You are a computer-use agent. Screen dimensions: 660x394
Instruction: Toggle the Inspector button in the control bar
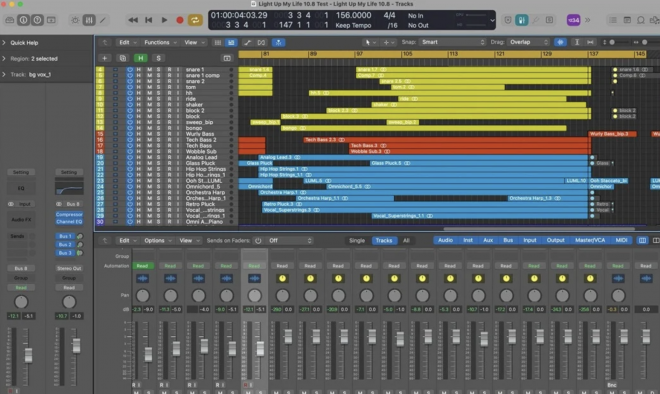tap(24, 20)
